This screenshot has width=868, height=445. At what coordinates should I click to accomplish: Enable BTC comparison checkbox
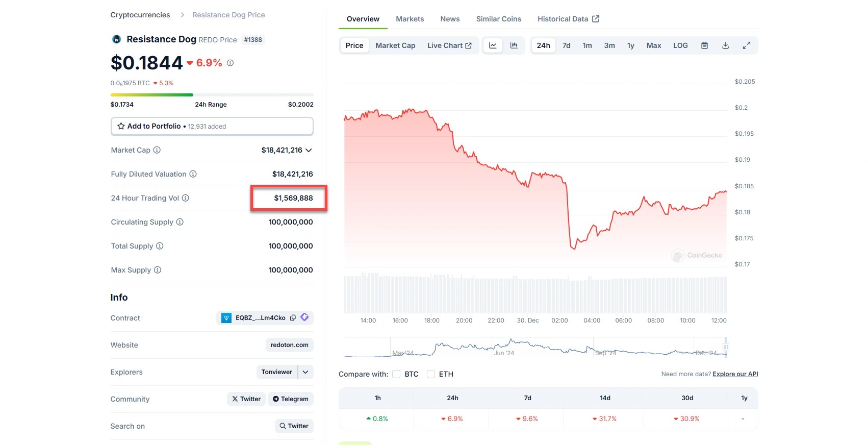click(x=396, y=374)
